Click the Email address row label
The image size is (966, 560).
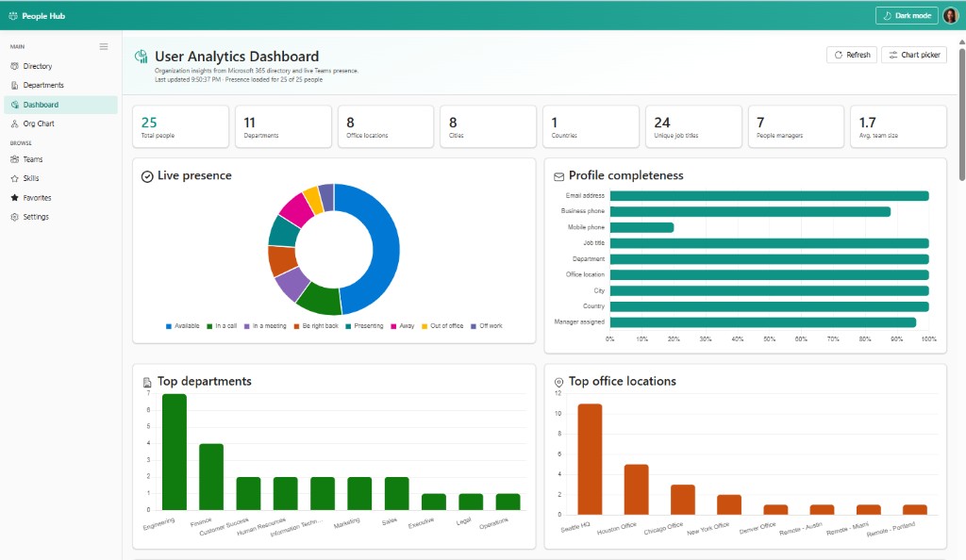pos(585,196)
